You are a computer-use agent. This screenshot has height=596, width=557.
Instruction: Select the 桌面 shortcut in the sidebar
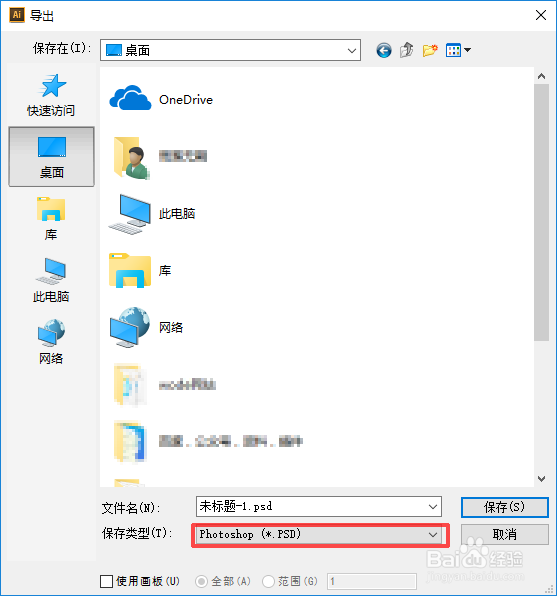point(51,157)
